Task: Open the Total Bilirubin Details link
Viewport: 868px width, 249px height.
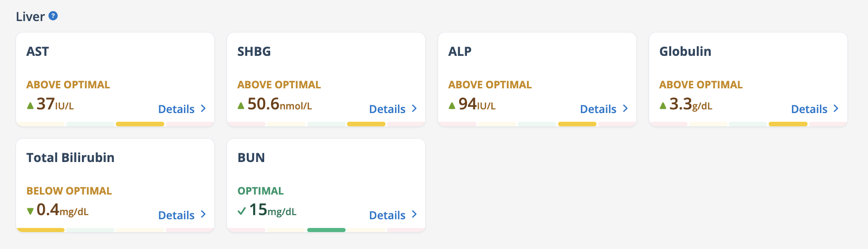Action: 176,215
